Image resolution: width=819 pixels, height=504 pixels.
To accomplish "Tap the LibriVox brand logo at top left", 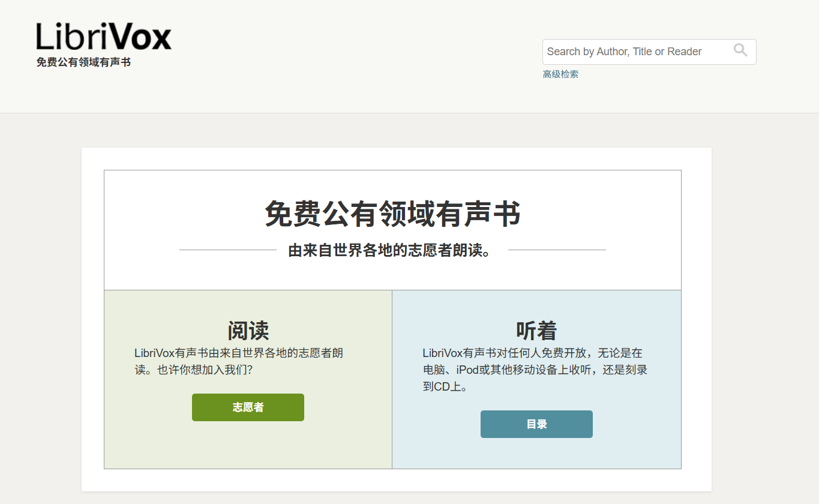I will point(102,37).
